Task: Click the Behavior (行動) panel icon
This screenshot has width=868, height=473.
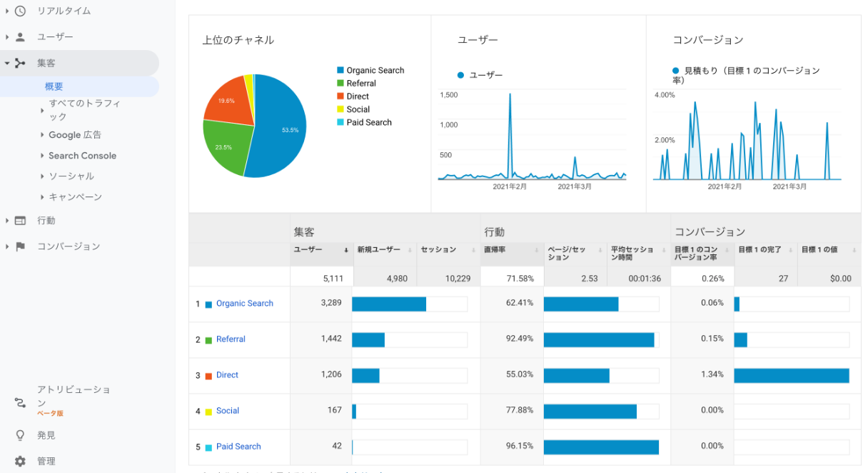Action: tap(20, 220)
